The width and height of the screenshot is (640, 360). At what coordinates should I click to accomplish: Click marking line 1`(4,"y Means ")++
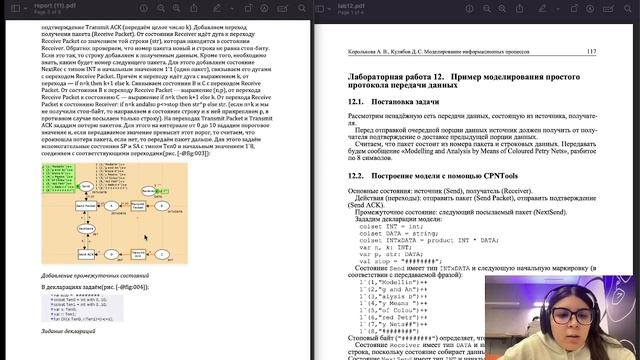click(x=393, y=303)
